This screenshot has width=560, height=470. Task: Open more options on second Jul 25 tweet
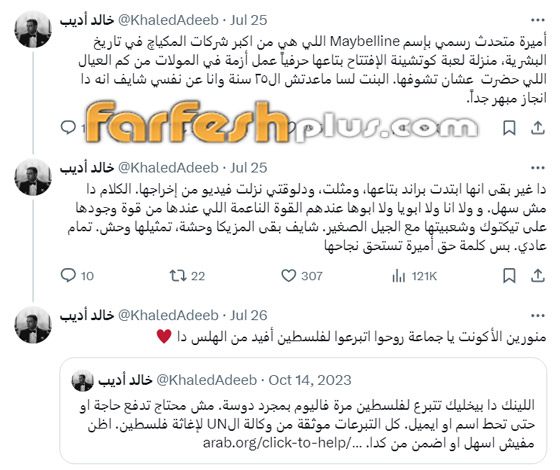point(538,168)
